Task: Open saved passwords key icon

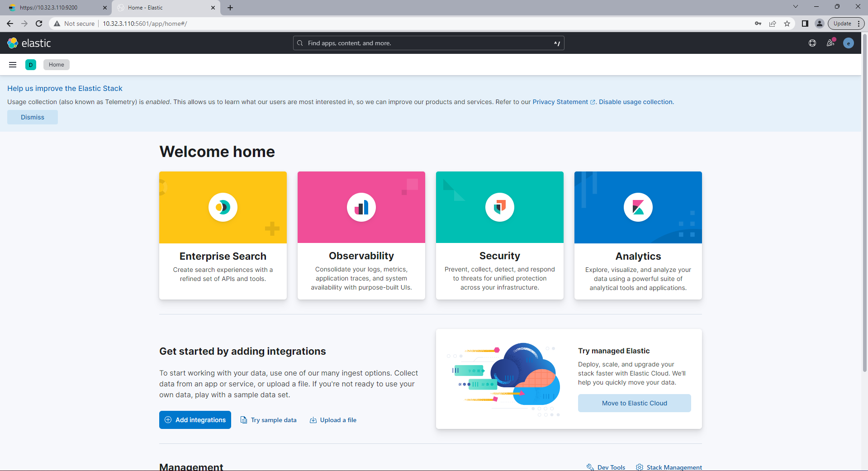Action: coord(758,24)
